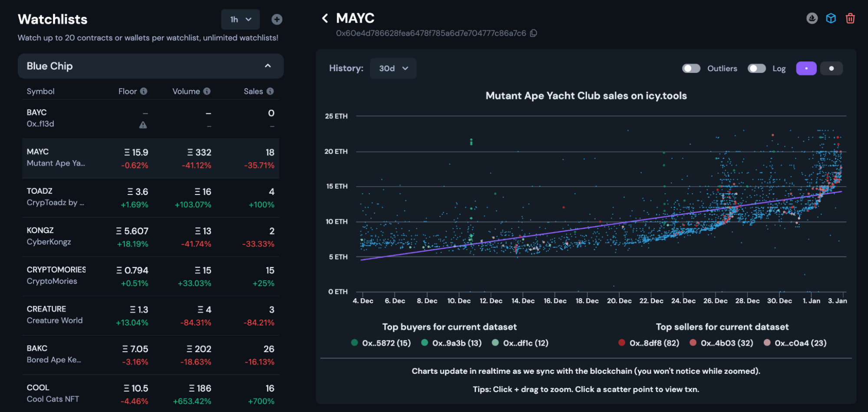Image resolution: width=868 pixels, height=412 pixels.
Task: Click the Symbol column header
Action: point(40,91)
